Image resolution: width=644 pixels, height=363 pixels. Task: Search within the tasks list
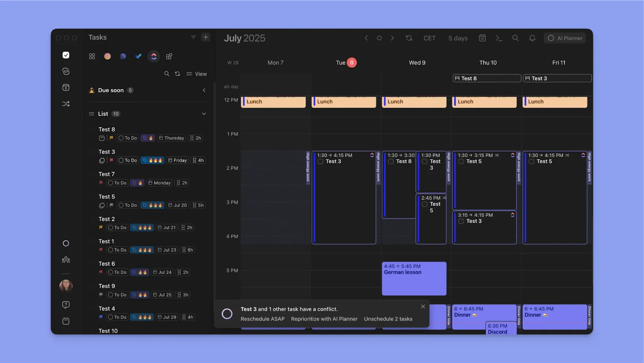(167, 74)
